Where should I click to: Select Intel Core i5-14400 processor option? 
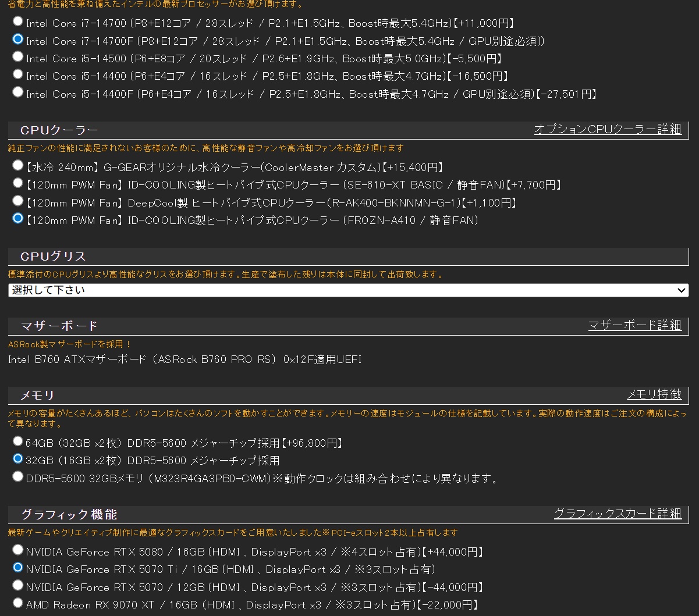pos(17,74)
